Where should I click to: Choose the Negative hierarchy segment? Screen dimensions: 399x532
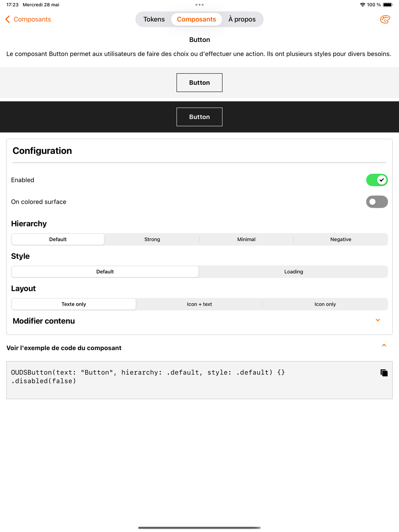pos(341,239)
